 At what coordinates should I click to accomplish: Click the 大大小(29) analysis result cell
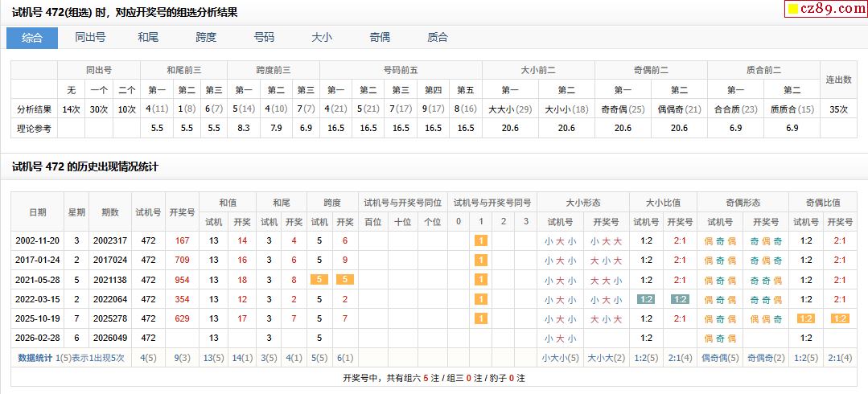point(510,109)
